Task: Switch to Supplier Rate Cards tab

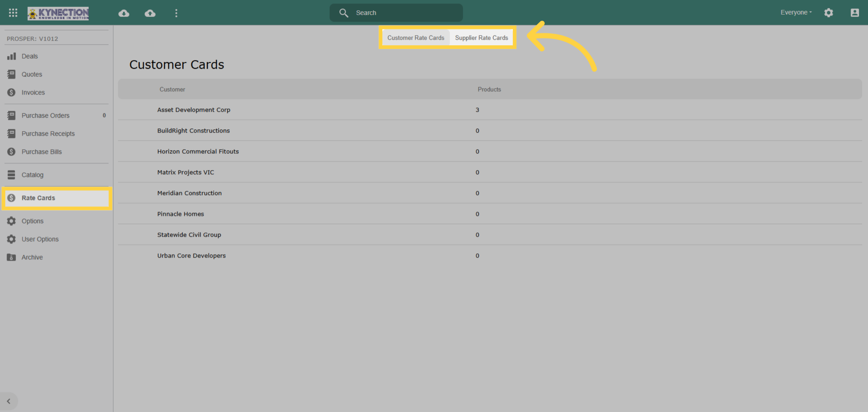Action: (x=481, y=38)
